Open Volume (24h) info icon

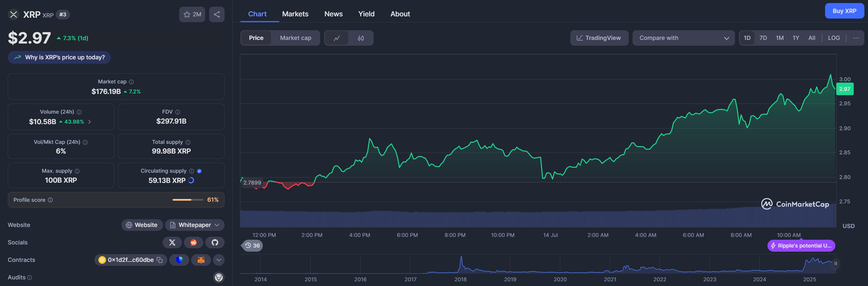pyautogui.click(x=79, y=112)
